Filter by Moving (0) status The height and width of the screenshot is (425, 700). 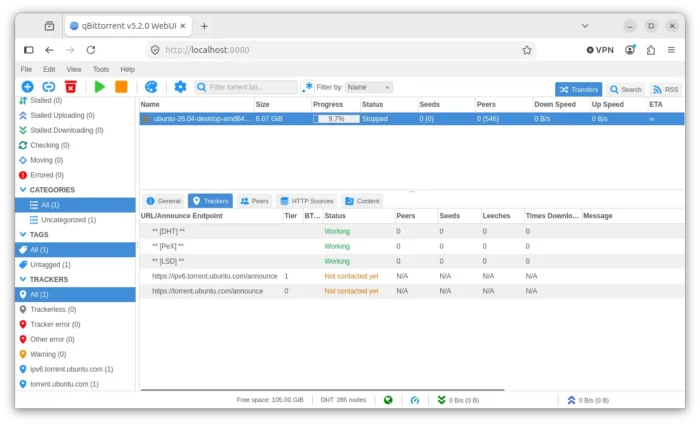pyautogui.click(x=75, y=160)
